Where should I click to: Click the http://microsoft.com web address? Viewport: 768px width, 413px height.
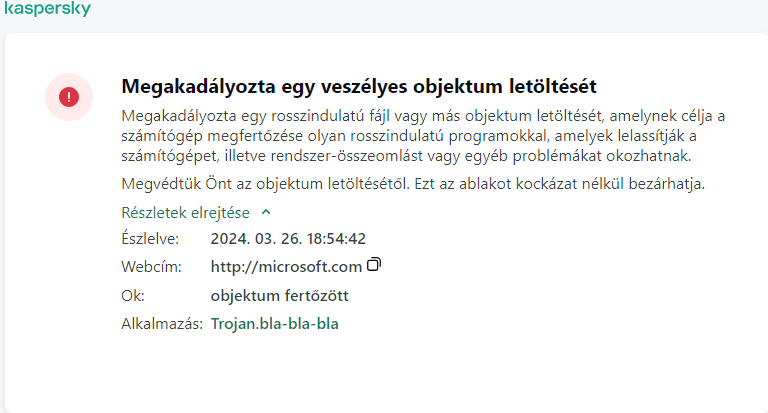(x=286, y=267)
